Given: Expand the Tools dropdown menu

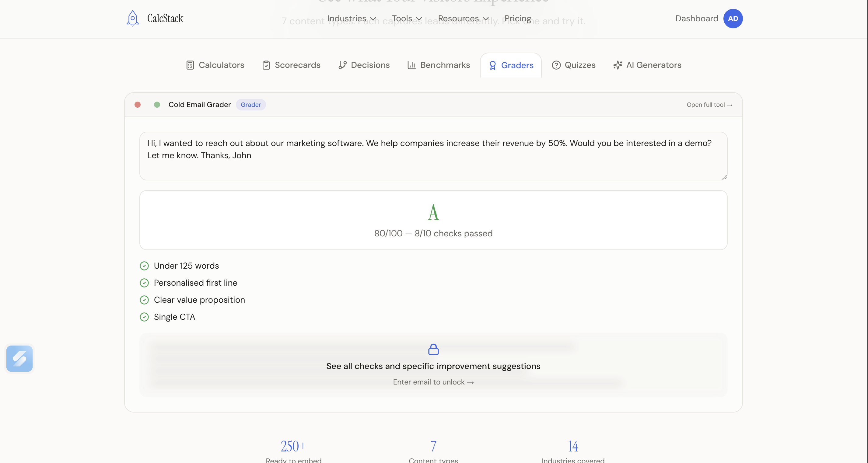Looking at the screenshot, I should (x=407, y=19).
